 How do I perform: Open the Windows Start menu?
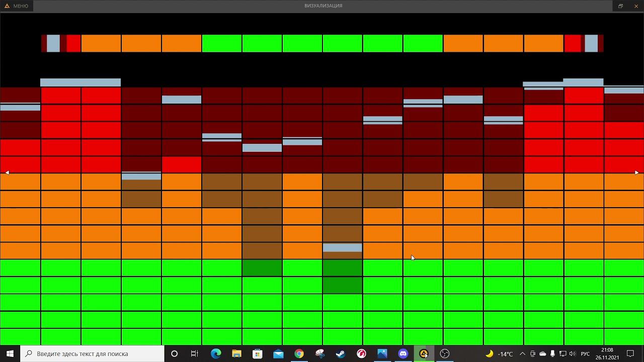pyautogui.click(x=10, y=353)
